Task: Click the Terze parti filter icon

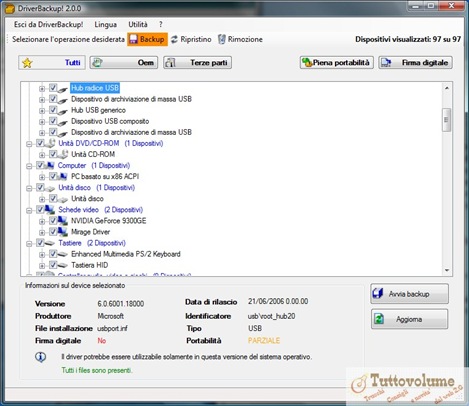Action: click(x=171, y=63)
